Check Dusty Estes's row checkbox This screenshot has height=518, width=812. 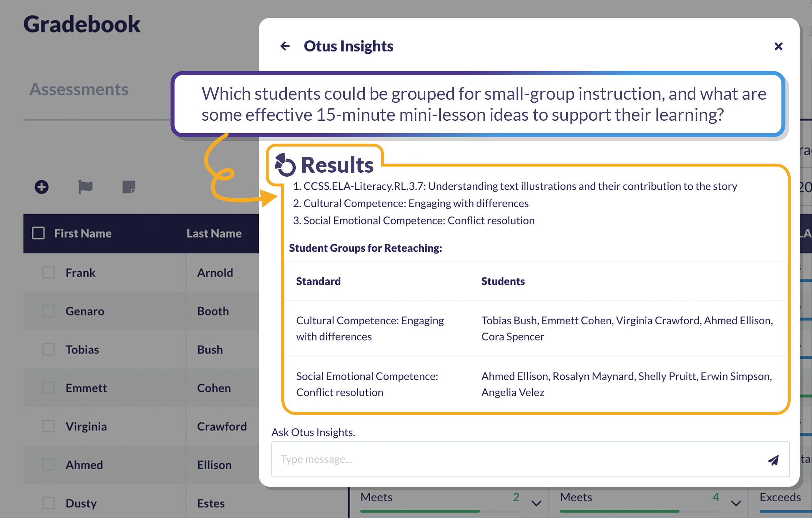(x=48, y=503)
